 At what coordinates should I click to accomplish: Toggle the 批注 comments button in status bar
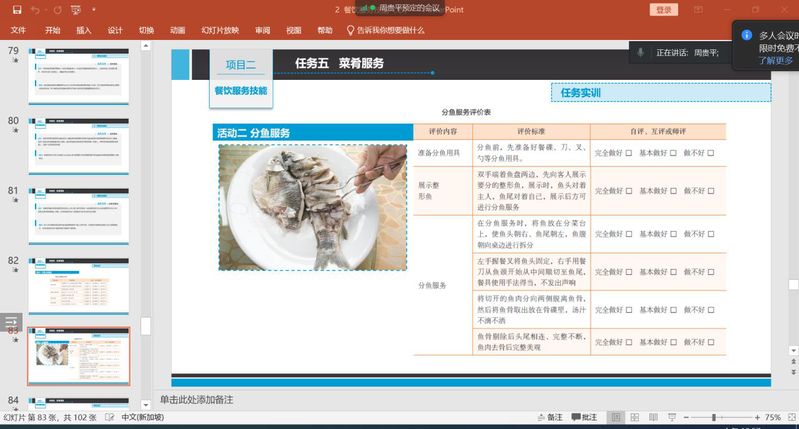[584, 417]
